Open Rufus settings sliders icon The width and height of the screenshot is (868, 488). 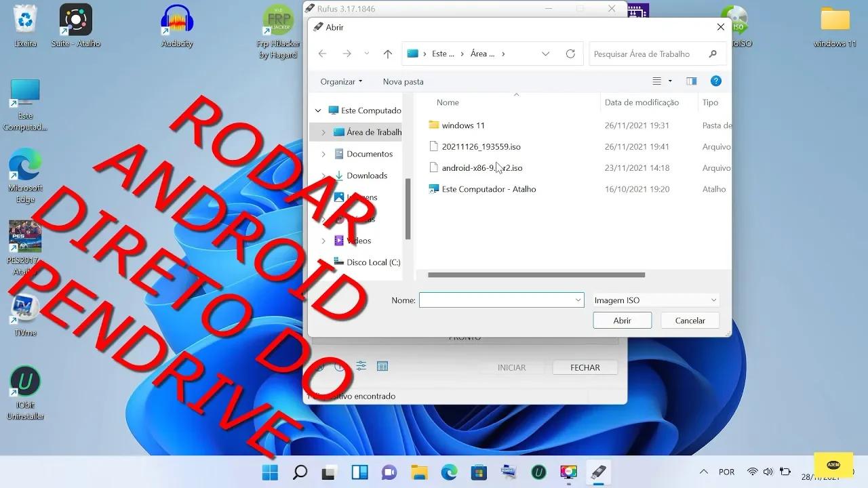click(x=361, y=366)
